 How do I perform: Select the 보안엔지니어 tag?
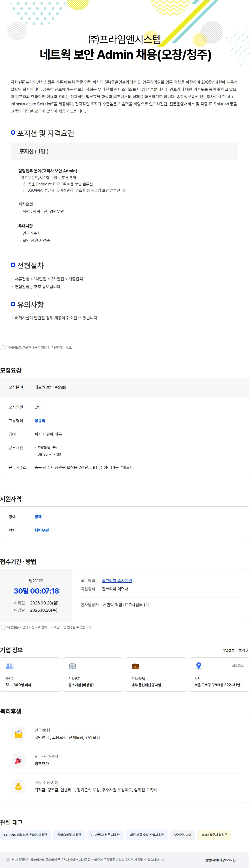[182, 835]
